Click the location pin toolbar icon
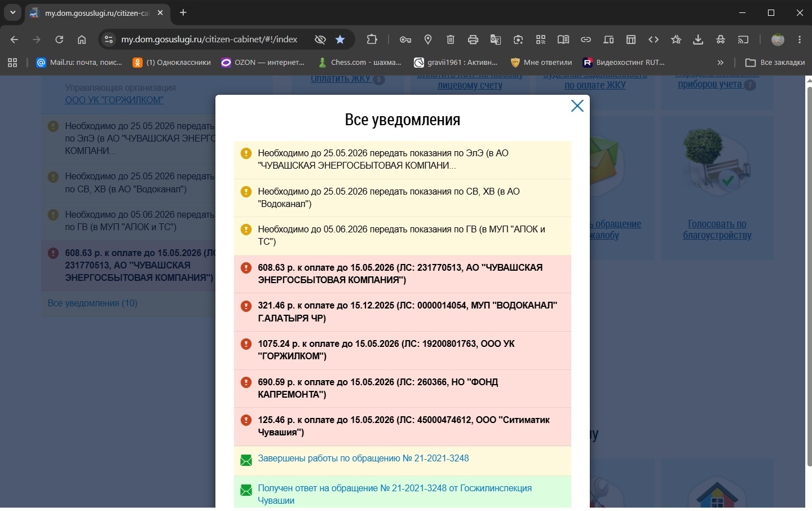 pos(428,39)
